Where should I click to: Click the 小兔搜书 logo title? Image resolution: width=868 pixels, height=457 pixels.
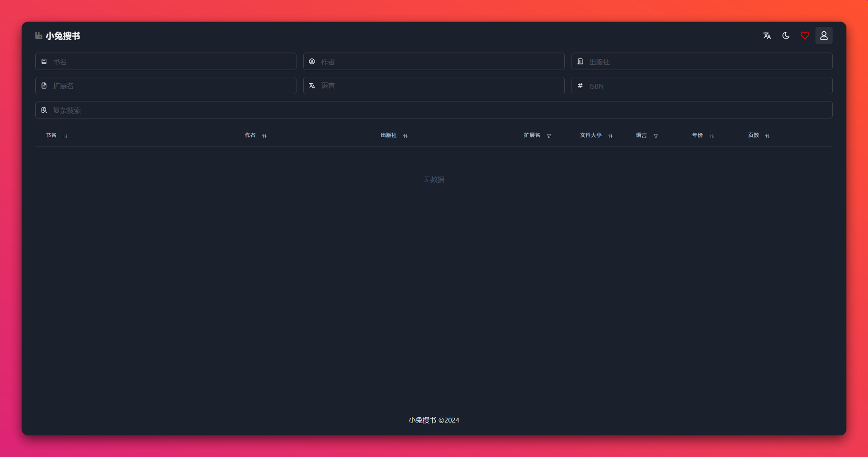[x=62, y=36]
